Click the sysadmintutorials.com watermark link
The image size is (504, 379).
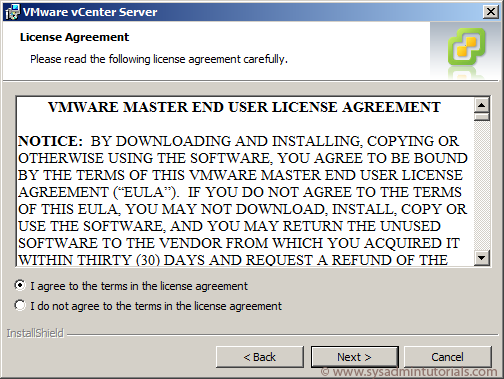pos(409,372)
